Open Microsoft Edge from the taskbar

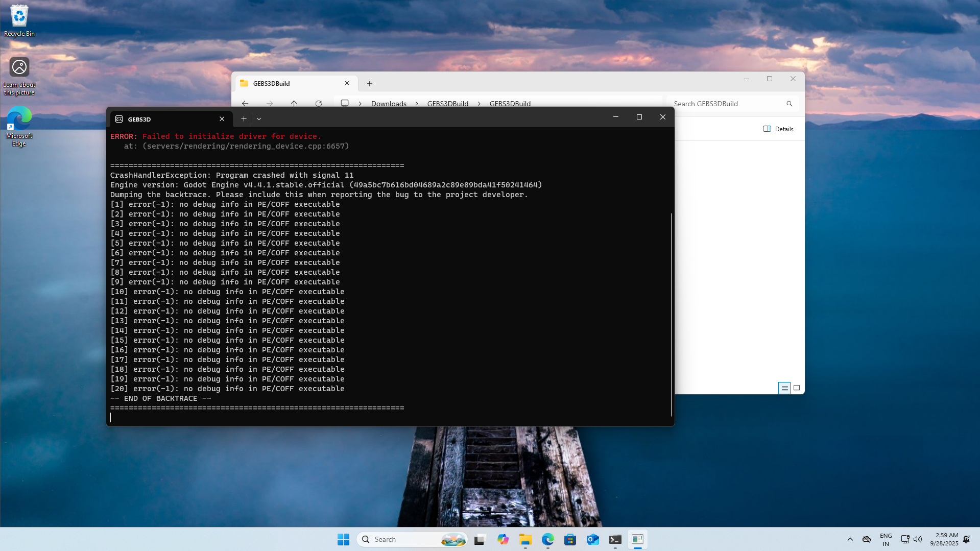[548, 539]
